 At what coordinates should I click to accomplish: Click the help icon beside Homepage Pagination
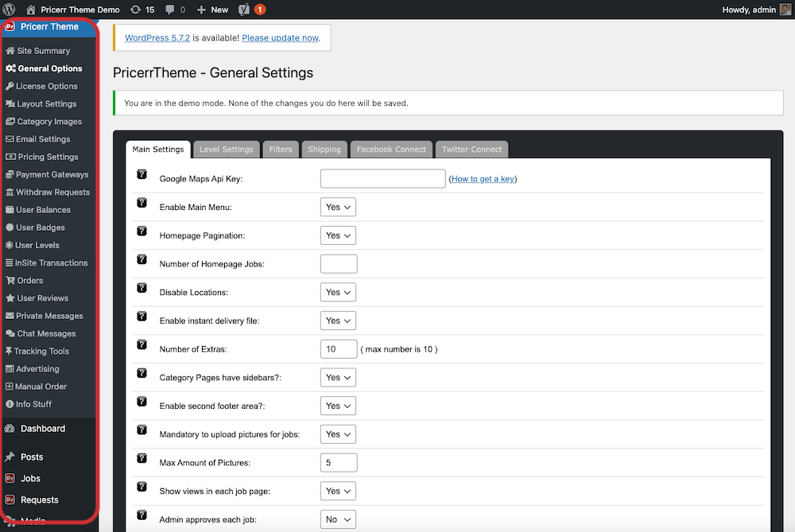tap(142, 231)
